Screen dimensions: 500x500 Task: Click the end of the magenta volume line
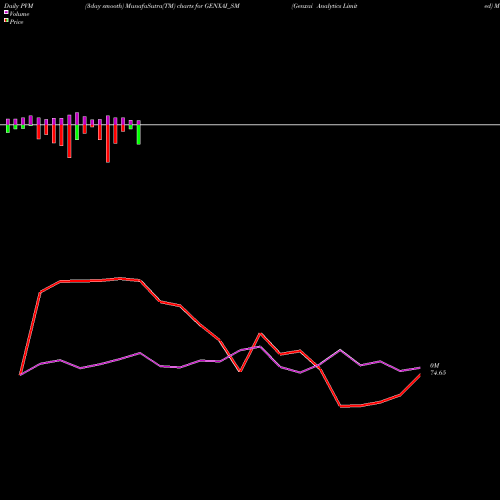(419, 368)
